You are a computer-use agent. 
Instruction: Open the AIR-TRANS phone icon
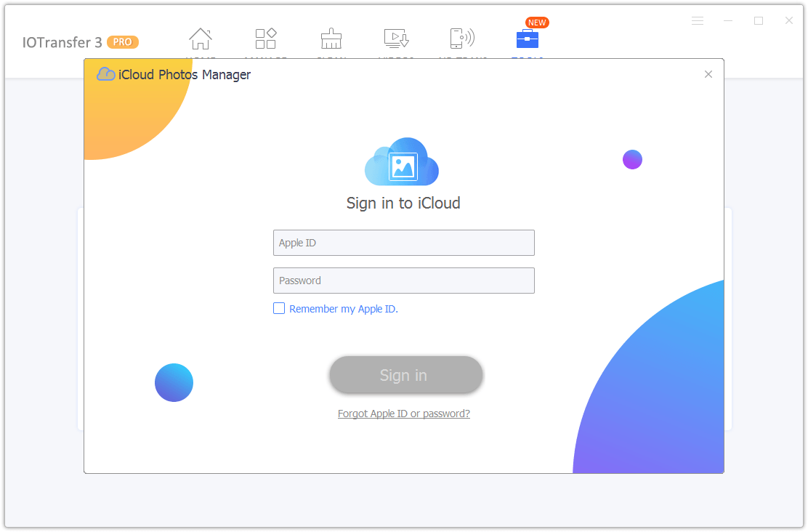(x=462, y=38)
